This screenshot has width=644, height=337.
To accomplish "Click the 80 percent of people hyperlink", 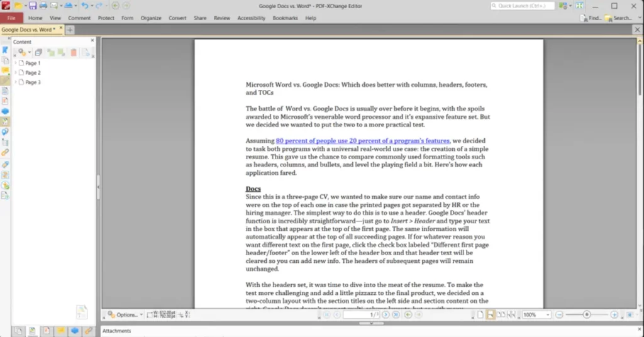I will [x=363, y=141].
